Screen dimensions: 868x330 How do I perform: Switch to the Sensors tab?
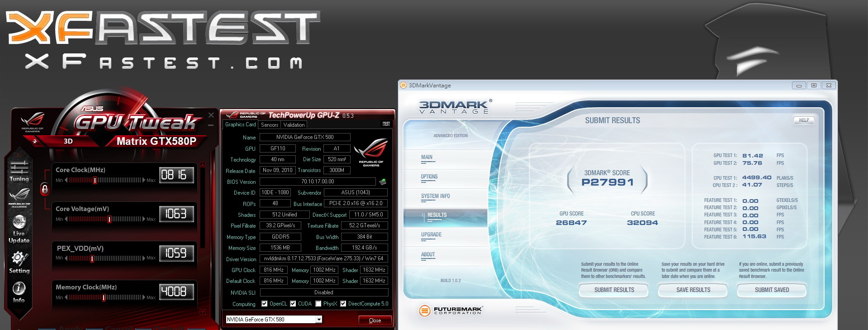(x=270, y=125)
